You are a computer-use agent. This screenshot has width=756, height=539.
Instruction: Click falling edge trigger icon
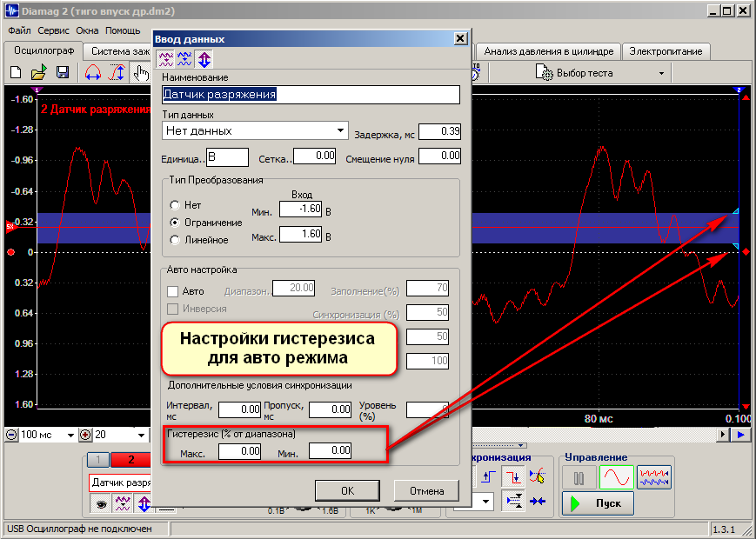[513, 477]
